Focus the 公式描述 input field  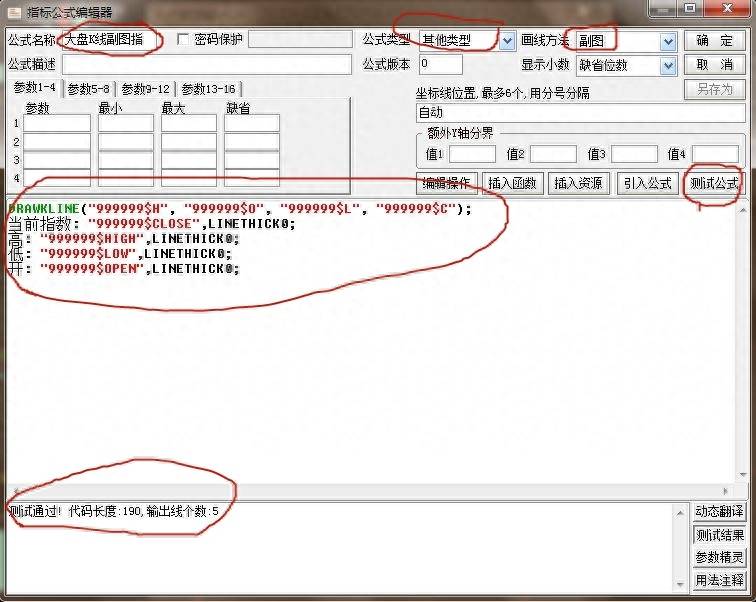tap(207, 65)
